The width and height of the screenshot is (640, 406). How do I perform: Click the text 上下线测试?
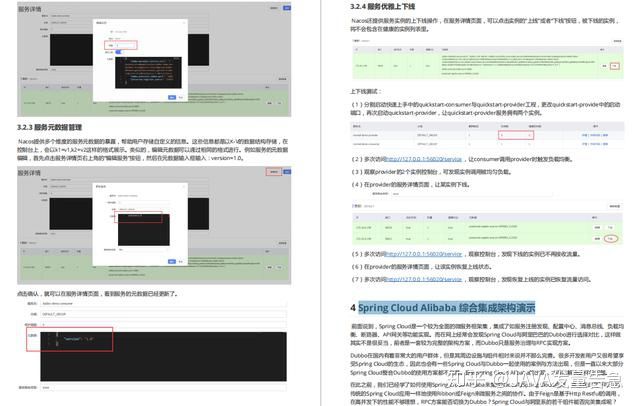(366, 91)
